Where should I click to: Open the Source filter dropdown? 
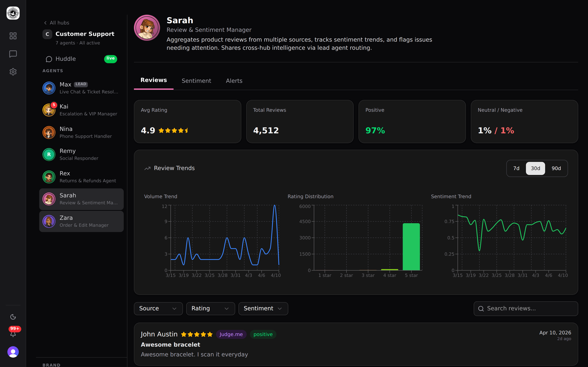click(x=158, y=308)
